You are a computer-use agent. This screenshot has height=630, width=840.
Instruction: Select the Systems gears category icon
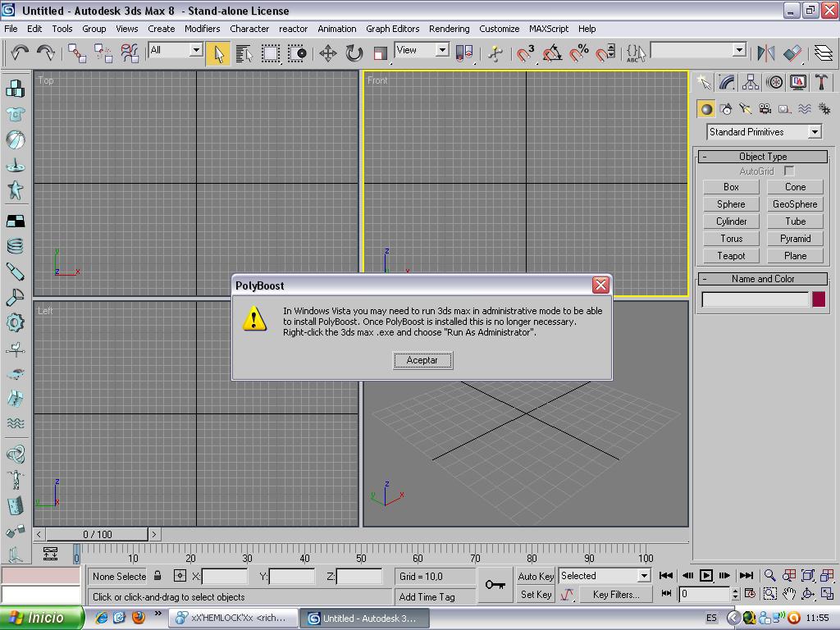[x=824, y=109]
